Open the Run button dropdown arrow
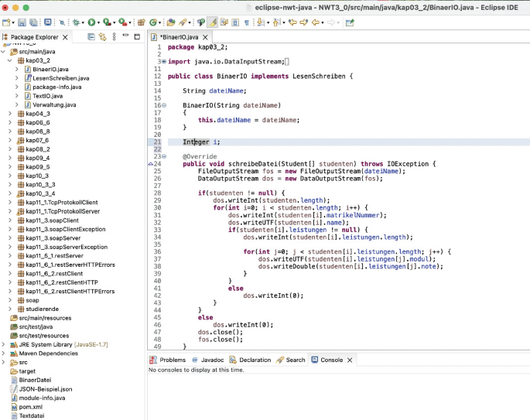Viewport: 530px width, 420px height. (100, 23)
